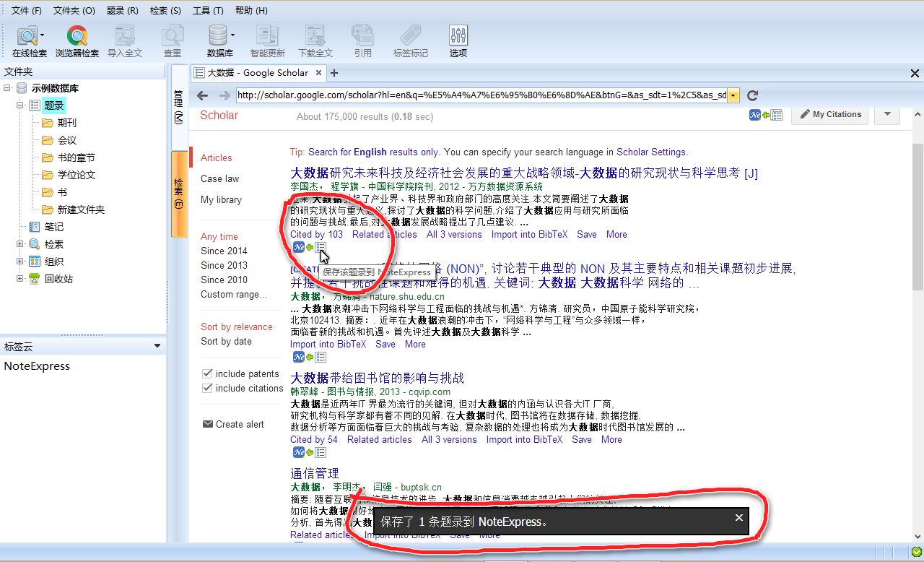The width and height of the screenshot is (924, 562).
Task: Open the 在线检索 dropdown arrow
Action: [x=43, y=35]
